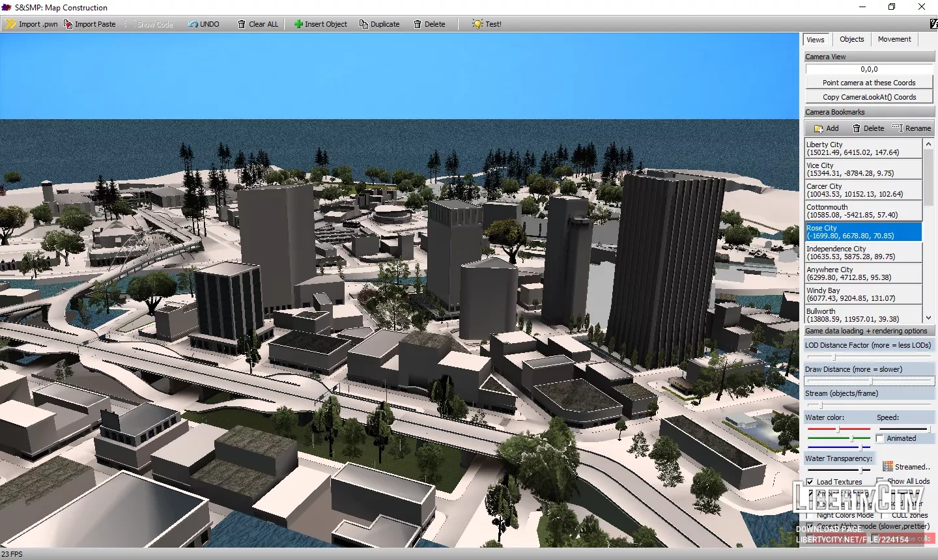Select the Liberty City bookmark

[864, 148]
